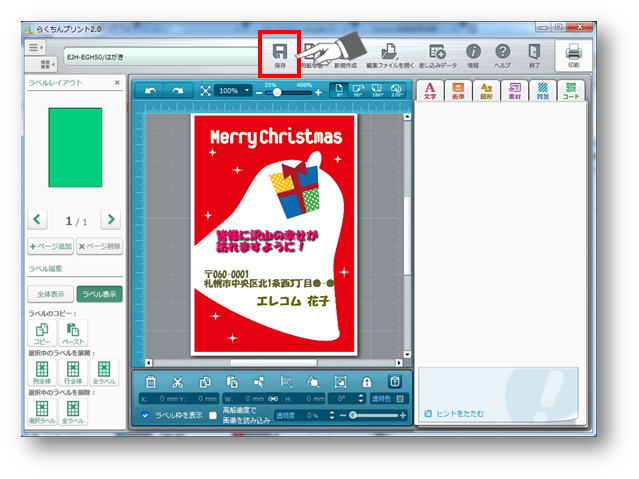639x479 pixels.
Task: Toggle the ラベル枠を表示 checkbox
Action: (x=145, y=415)
